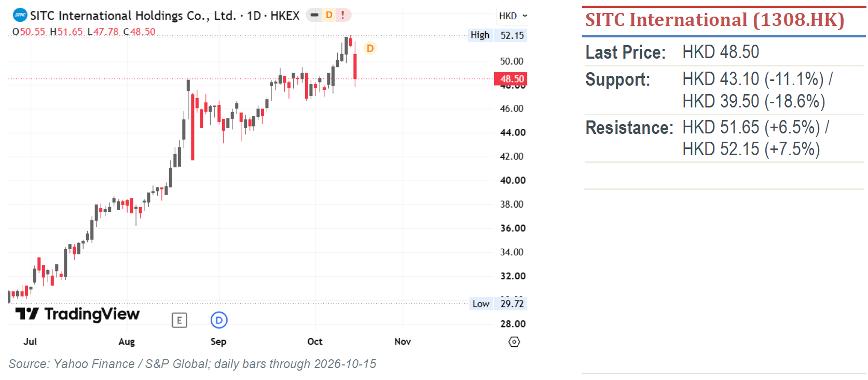The height and width of the screenshot is (380, 868).
Task: Expand the HKD currency dropdown
Action: (x=513, y=16)
